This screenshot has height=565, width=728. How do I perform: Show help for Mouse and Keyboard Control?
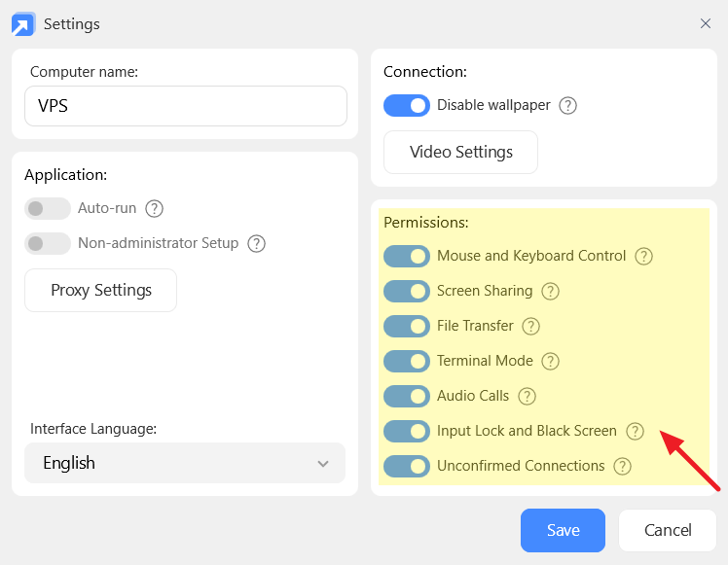(x=643, y=256)
